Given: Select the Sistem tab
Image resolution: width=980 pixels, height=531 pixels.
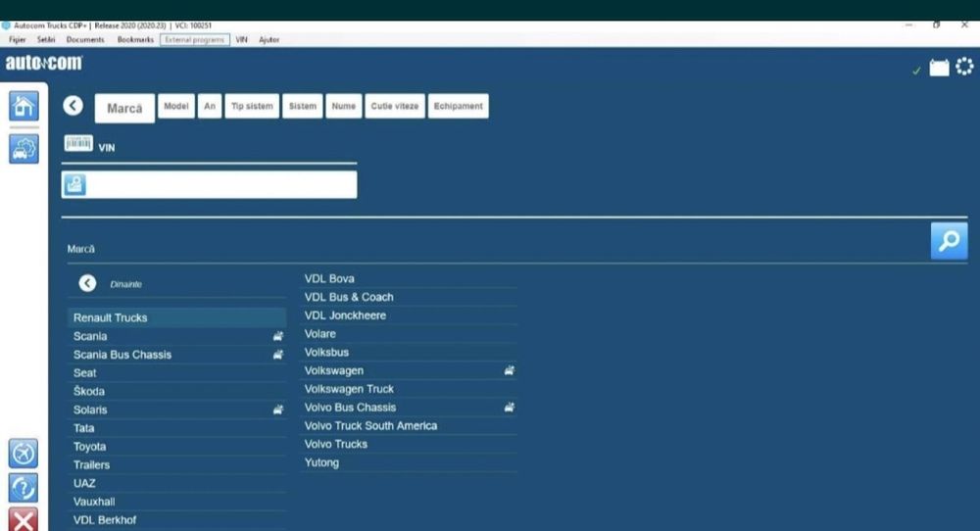Looking at the screenshot, I should [x=303, y=106].
